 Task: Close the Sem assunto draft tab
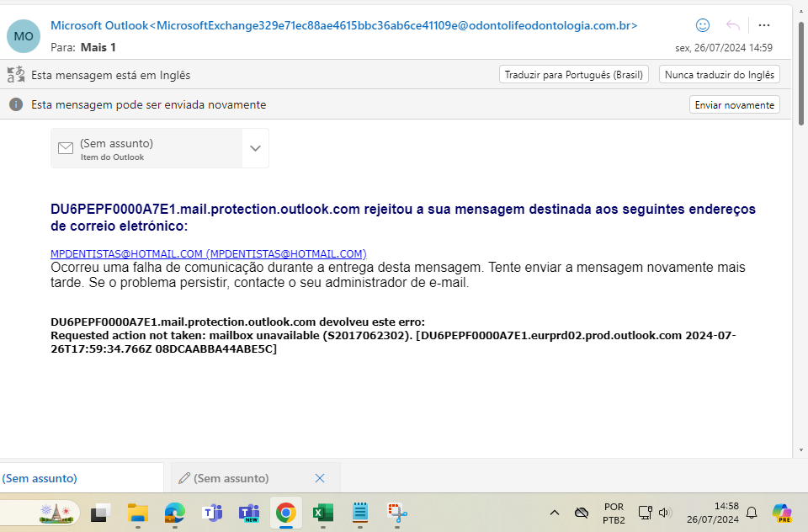point(320,478)
